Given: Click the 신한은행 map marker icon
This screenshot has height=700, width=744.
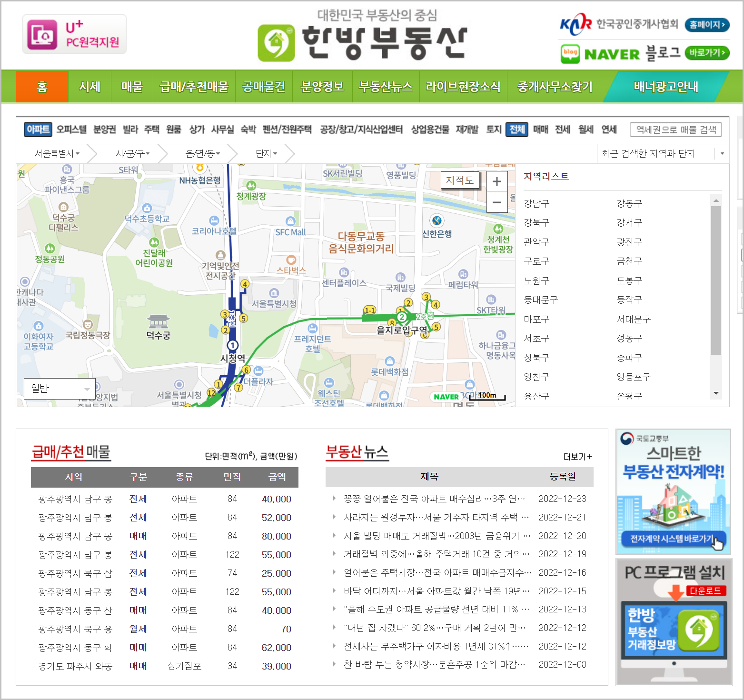Looking at the screenshot, I should (436, 220).
